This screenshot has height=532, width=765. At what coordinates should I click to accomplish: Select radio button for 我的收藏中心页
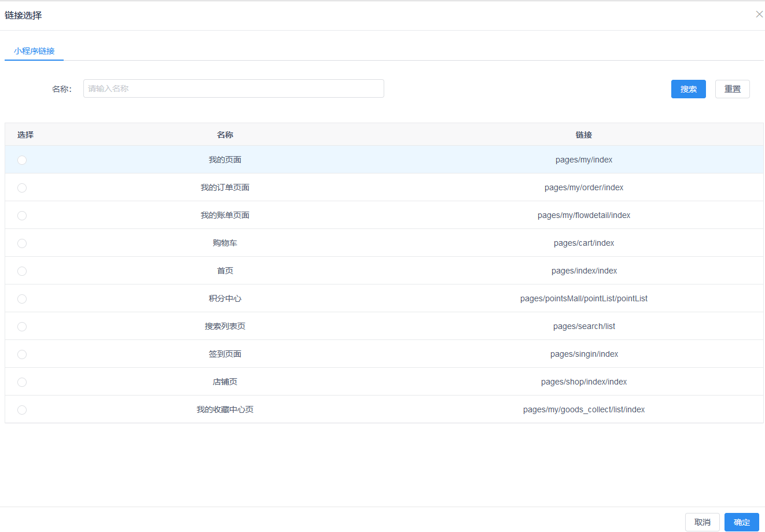click(22, 410)
